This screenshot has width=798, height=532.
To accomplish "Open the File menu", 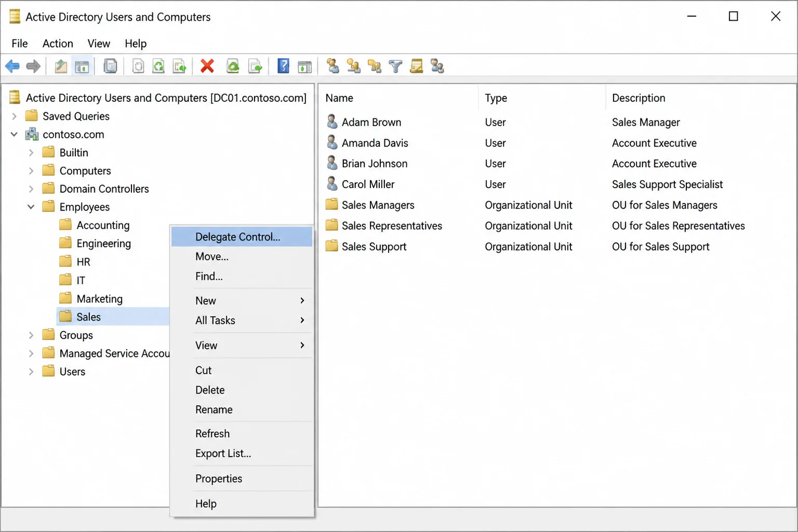I will [x=20, y=43].
